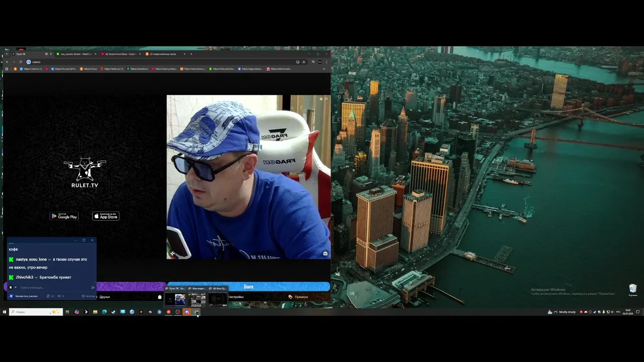
Task: Select the third Chrome window preview thumbnail
Action: click(218, 297)
